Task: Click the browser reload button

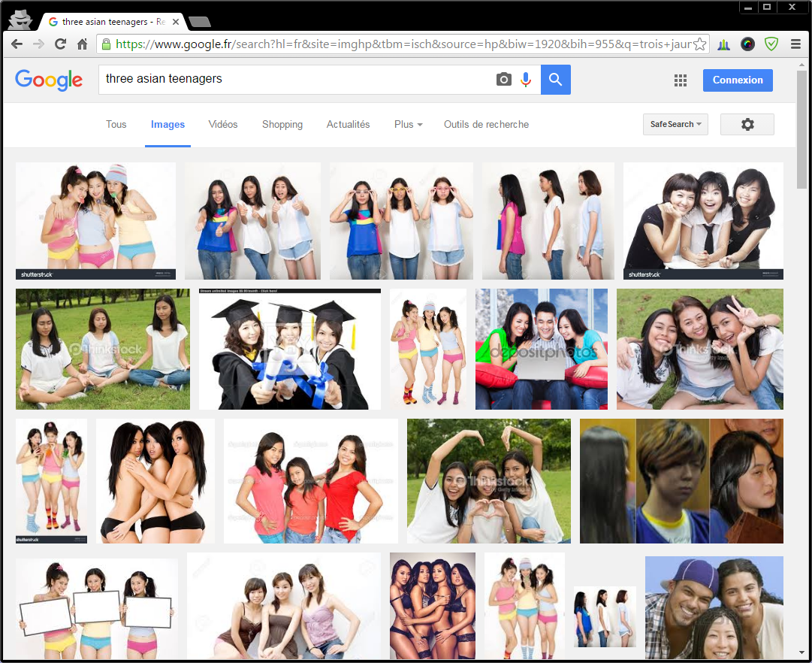Action: point(61,44)
